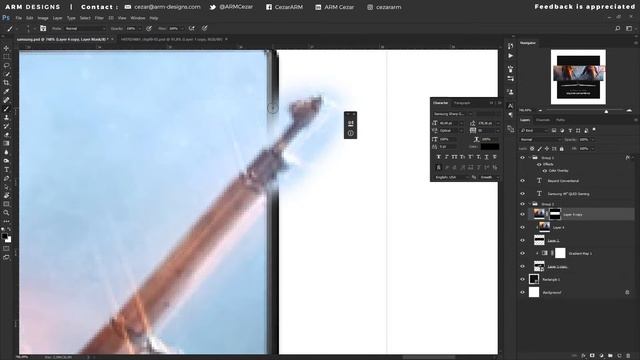Viewport: 640px width, 360px height.
Task: Switch to the second document tab
Action: [172, 39]
